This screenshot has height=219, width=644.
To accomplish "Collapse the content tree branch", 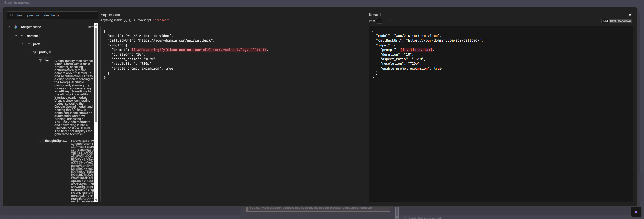I will 16,36.
